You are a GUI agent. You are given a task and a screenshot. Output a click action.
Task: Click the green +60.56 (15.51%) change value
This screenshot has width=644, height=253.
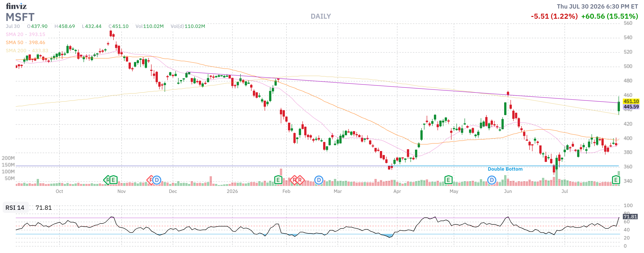tap(610, 16)
